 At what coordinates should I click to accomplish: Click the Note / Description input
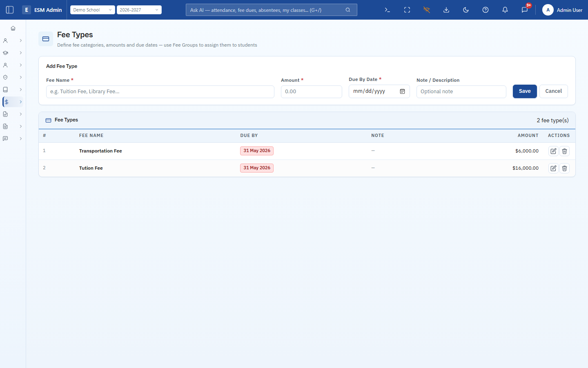click(461, 92)
